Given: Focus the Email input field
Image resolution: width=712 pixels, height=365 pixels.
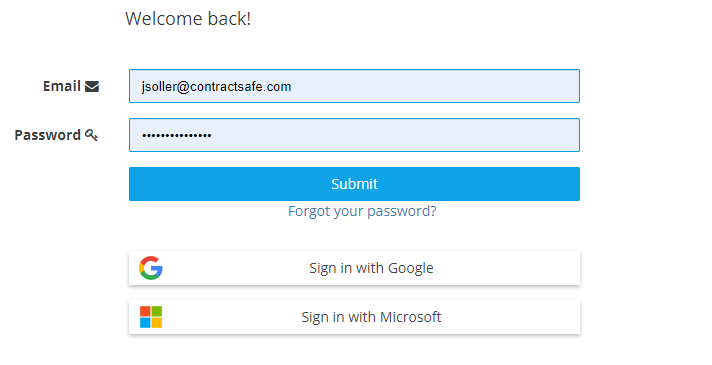Looking at the screenshot, I should (354, 86).
